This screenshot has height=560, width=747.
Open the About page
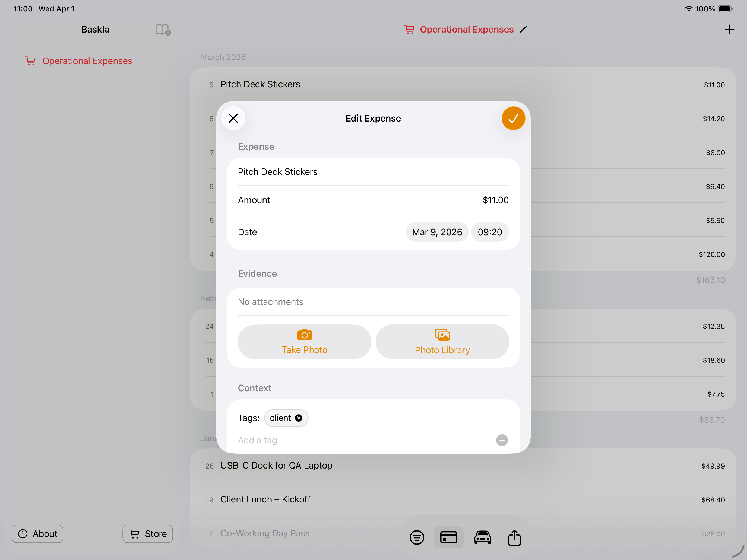(37, 534)
